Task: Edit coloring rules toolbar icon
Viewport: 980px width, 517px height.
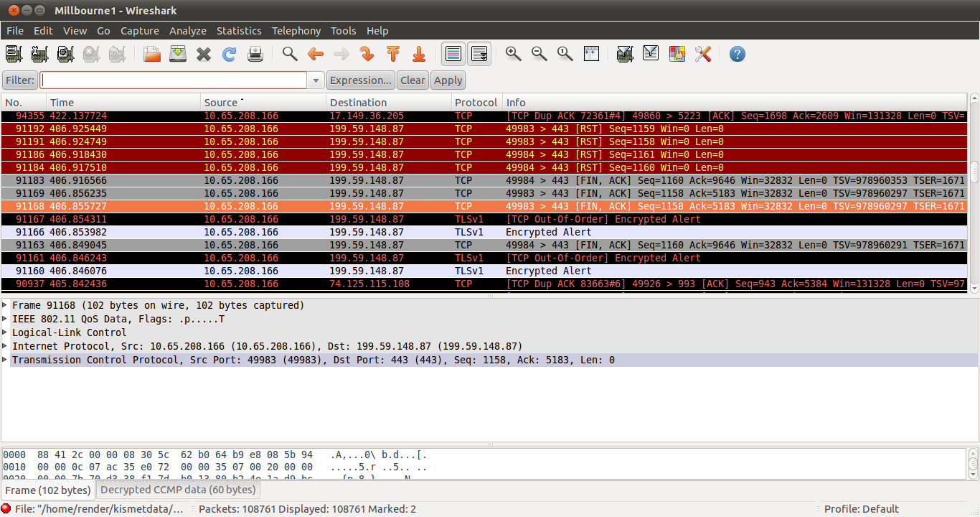Action: click(677, 54)
